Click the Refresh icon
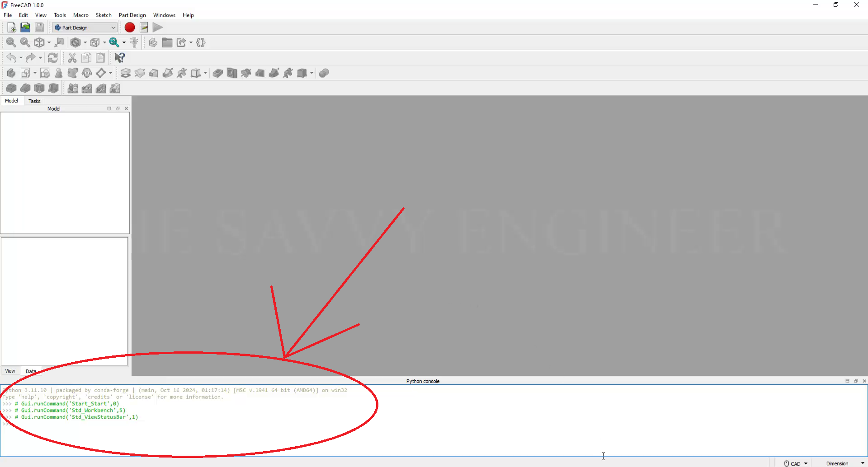Viewport: 868px width, 467px height. pos(53,58)
